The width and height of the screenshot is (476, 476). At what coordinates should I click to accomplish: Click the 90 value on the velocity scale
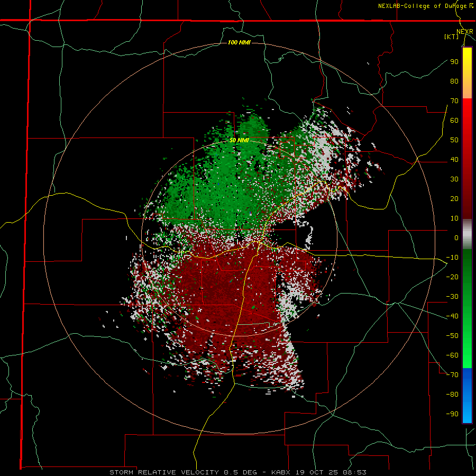(x=454, y=62)
